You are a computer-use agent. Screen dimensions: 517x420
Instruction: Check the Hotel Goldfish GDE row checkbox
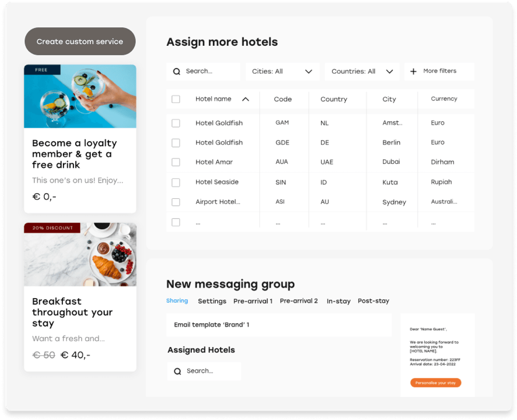pyautogui.click(x=176, y=143)
